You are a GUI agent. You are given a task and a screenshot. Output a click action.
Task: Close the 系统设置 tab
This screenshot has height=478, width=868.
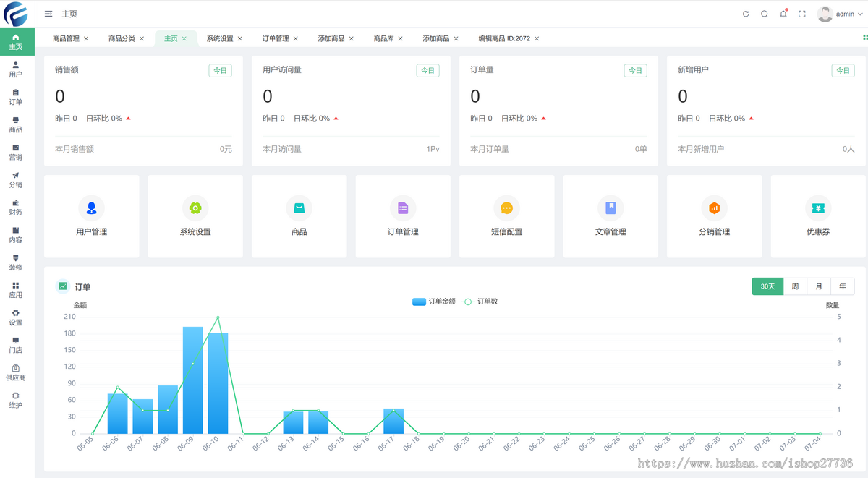click(240, 38)
